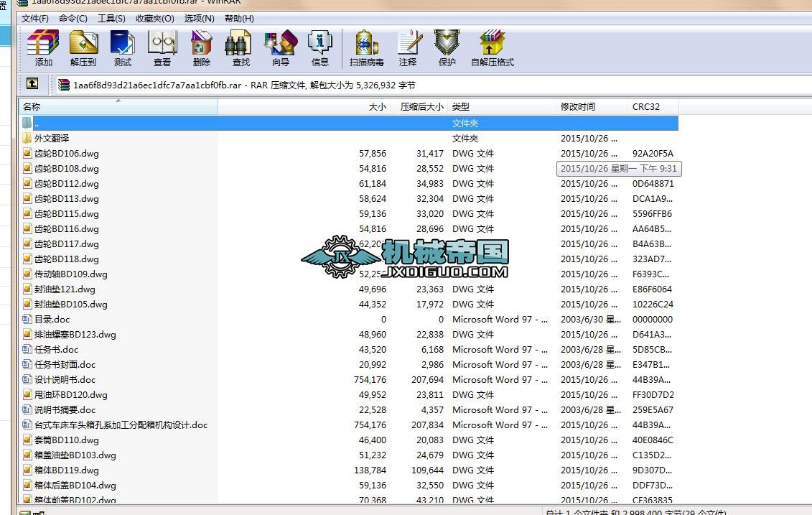Click the parent folder '..' icon
812x515 pixels.
pos(27,123)
